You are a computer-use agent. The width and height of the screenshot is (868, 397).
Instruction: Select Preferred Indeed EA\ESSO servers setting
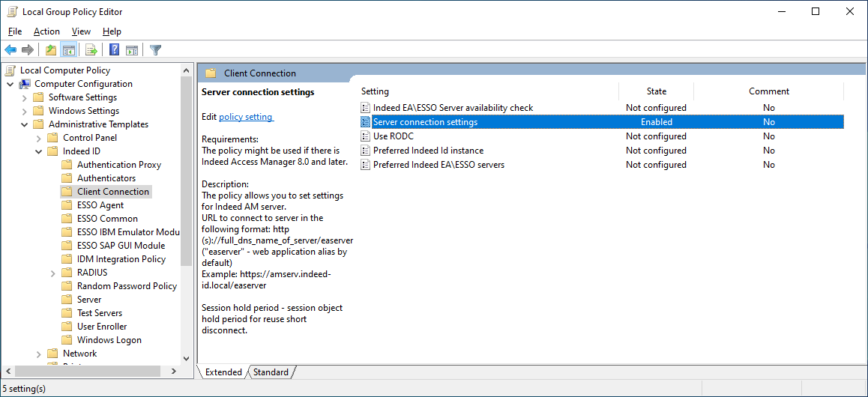click(x=438, y=165)
